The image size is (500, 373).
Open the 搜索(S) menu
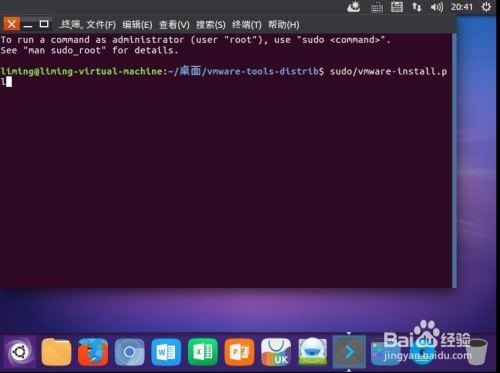click(x=211, y=25)
